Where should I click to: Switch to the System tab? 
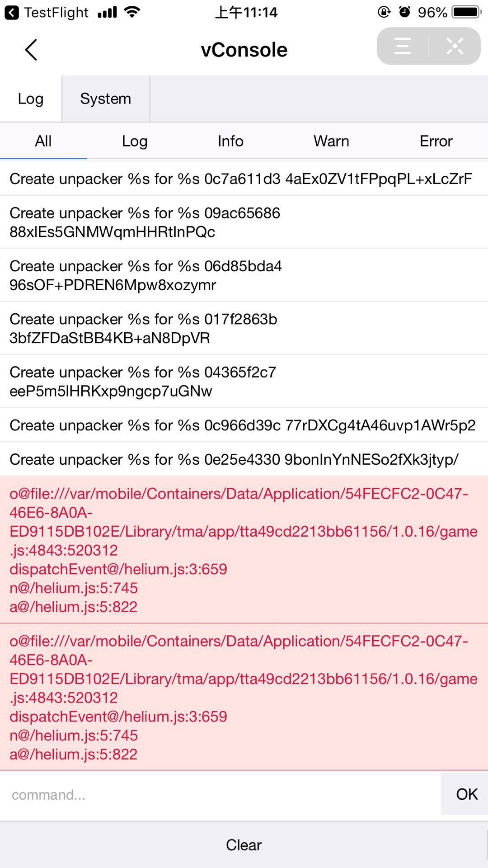pos(105,99)
